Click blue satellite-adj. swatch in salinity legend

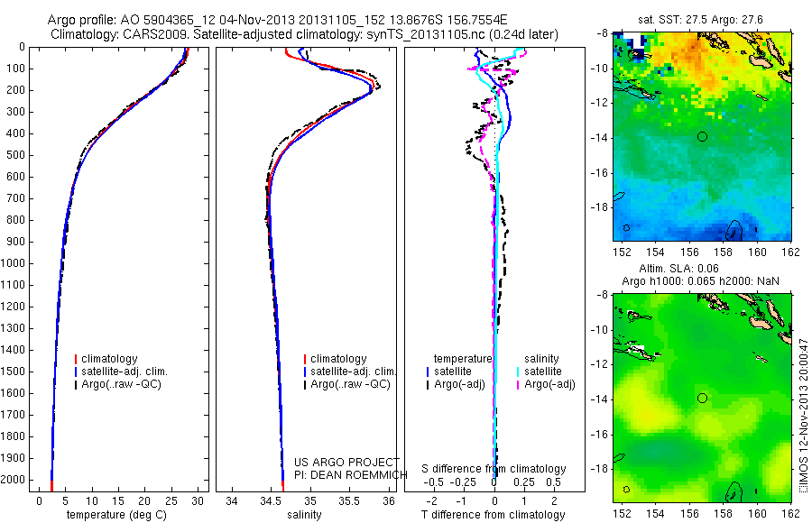(305, 372)
